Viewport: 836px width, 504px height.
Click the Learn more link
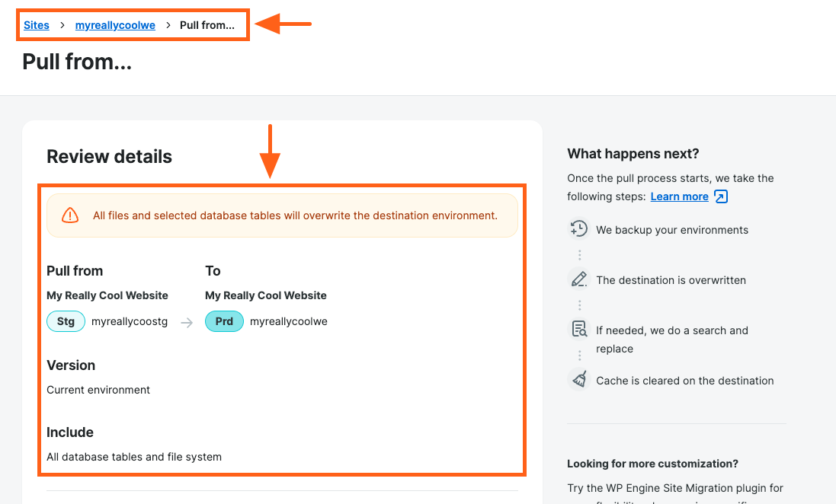pyautogui.click(x=679, y=196)
